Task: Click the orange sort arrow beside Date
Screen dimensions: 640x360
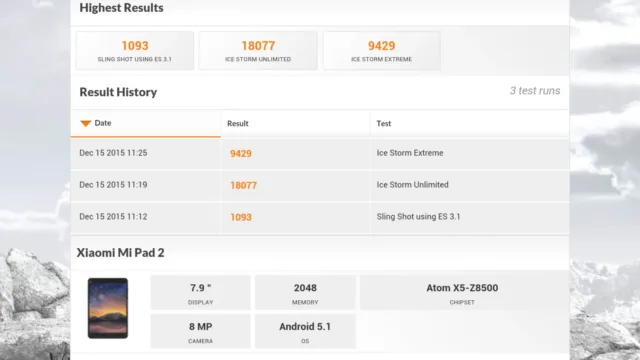Action: (x=85, y=123)
